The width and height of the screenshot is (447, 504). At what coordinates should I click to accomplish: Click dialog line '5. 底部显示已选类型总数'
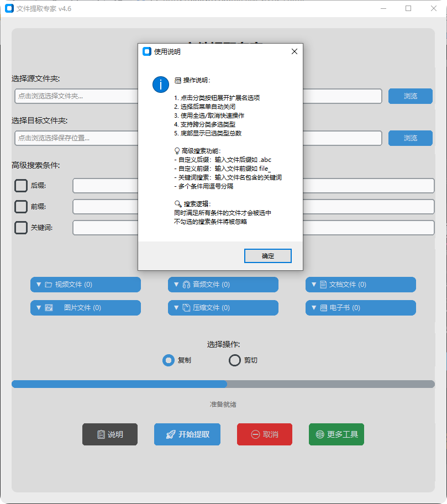tap(208, 133)
